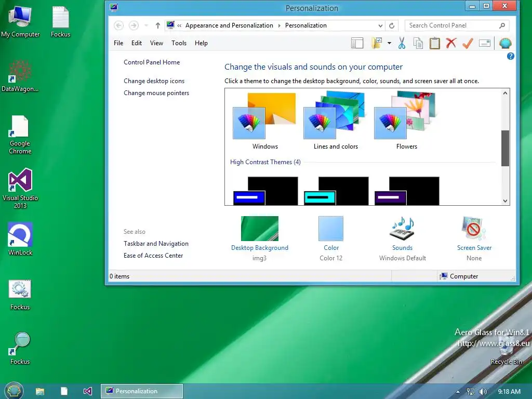Select the Windows theme
The width and height of the screenshot is (532, 399).
tap(264, 121)
